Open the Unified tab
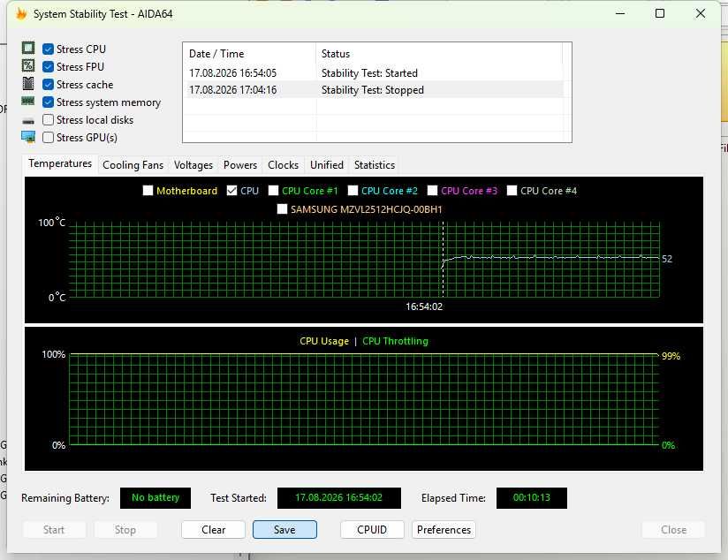This screenshot has width=728, height=560. [x=327, y=165]
